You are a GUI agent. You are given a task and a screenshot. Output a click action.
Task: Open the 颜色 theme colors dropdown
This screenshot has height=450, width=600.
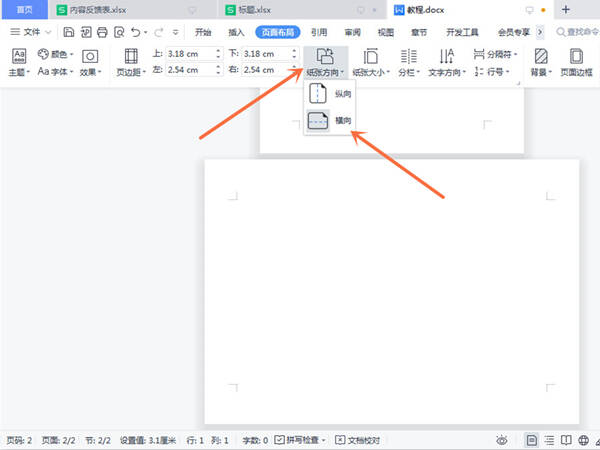coord(55,54)
